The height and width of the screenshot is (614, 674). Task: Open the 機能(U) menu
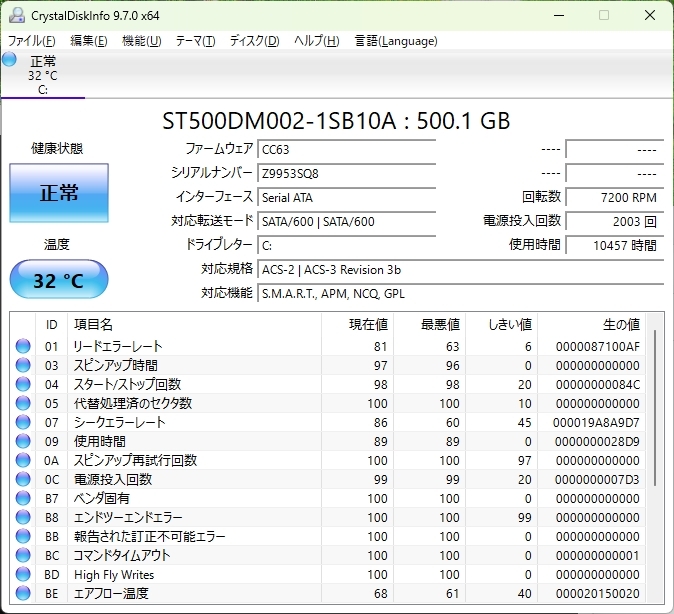pos(141,41)
